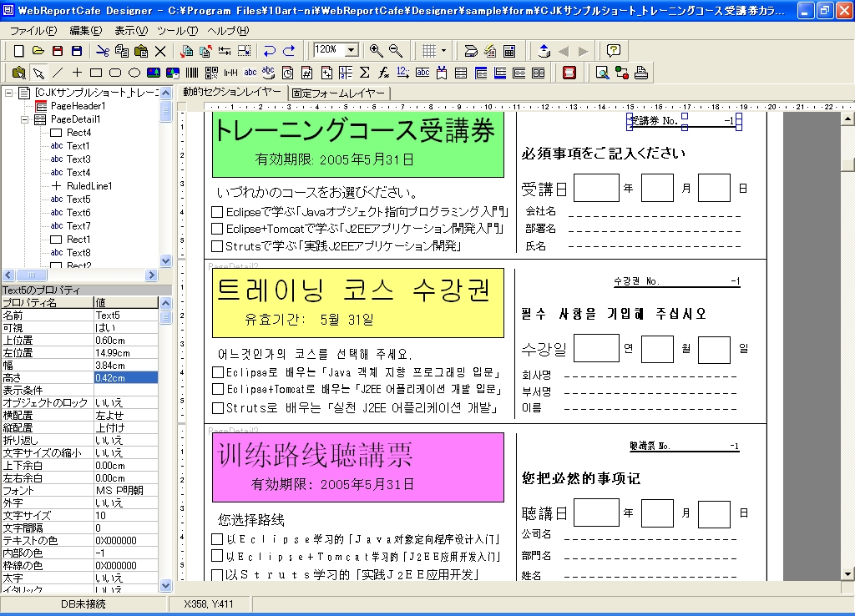Switch to the 固定フォームレイヤー tab
This screenshot has height=616, width=855.
(338, 93)
